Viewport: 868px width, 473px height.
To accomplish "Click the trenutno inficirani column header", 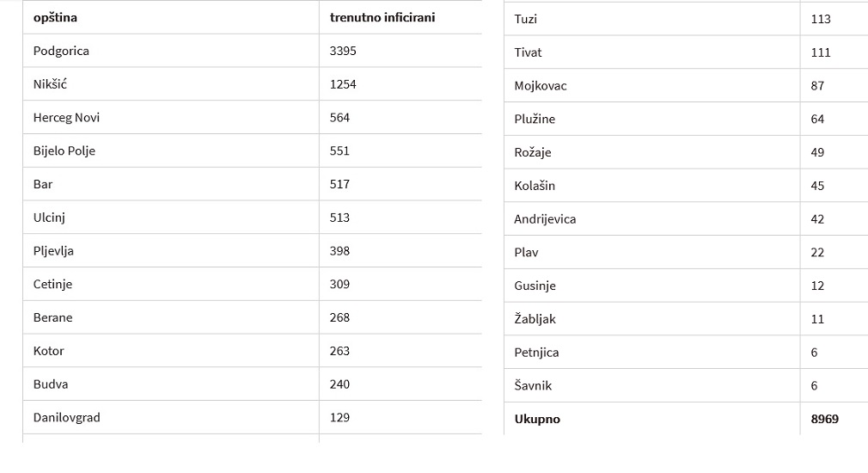I will tap(400, 17).
